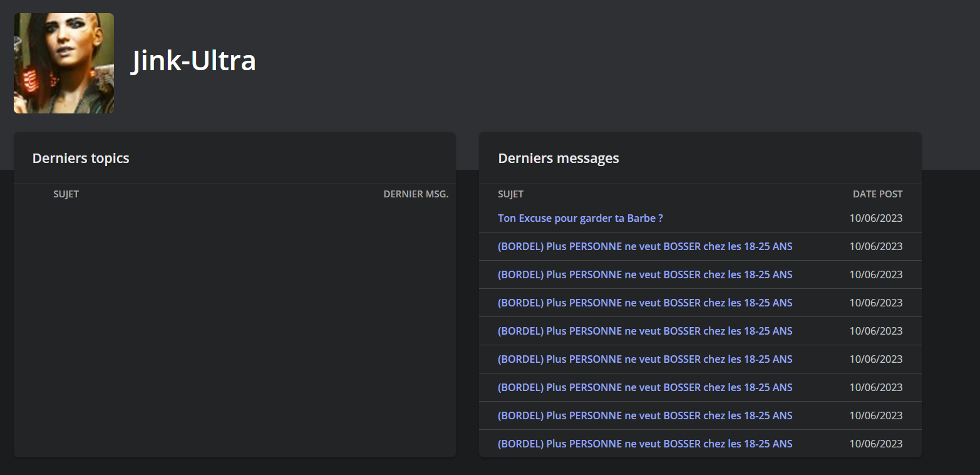
Task: Click the 'DATE POST' column header
Action: (877, 194)
